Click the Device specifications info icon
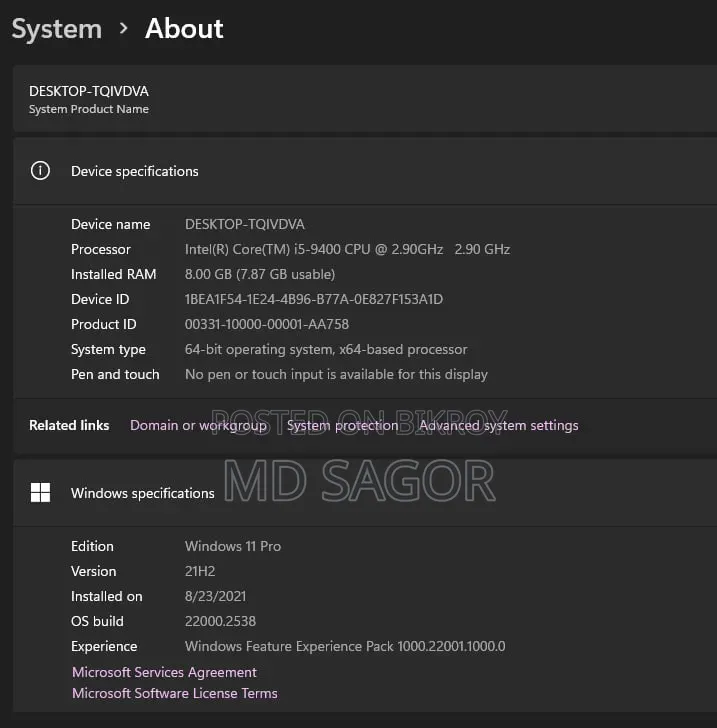Viewport: 717px width, 728px height. (40, 171)
